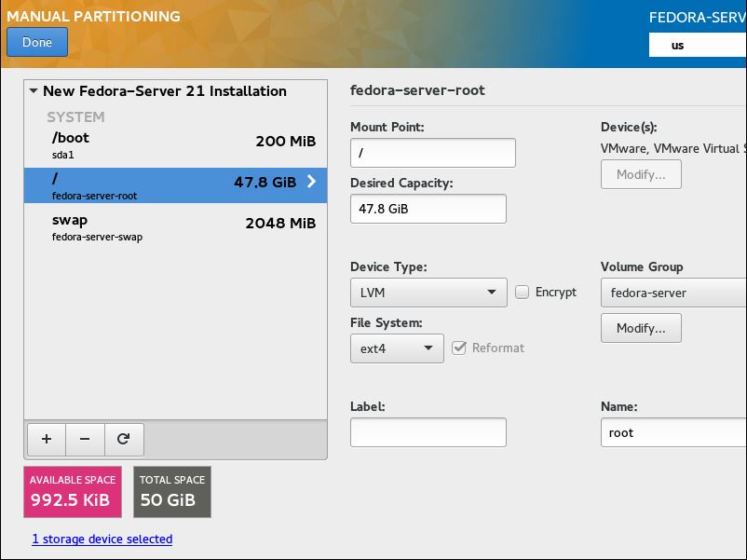
Task: Toggle the Reformat checkbox
Action: click(x=459, y=348)
